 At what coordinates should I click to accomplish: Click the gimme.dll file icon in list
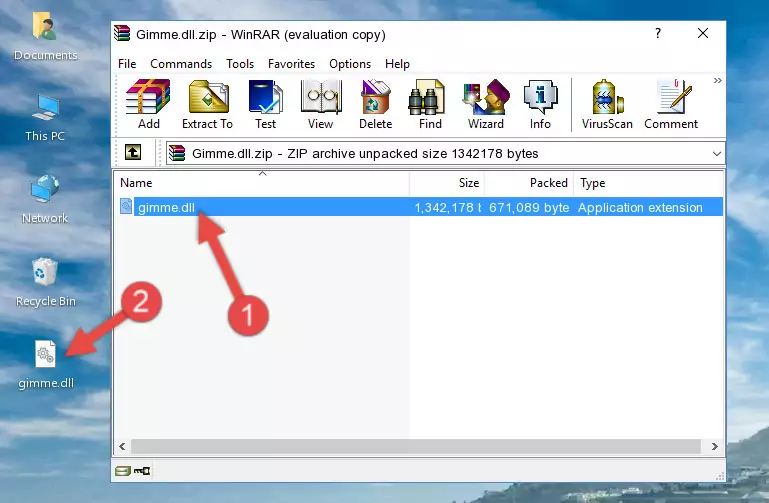[x=126, y=206]
